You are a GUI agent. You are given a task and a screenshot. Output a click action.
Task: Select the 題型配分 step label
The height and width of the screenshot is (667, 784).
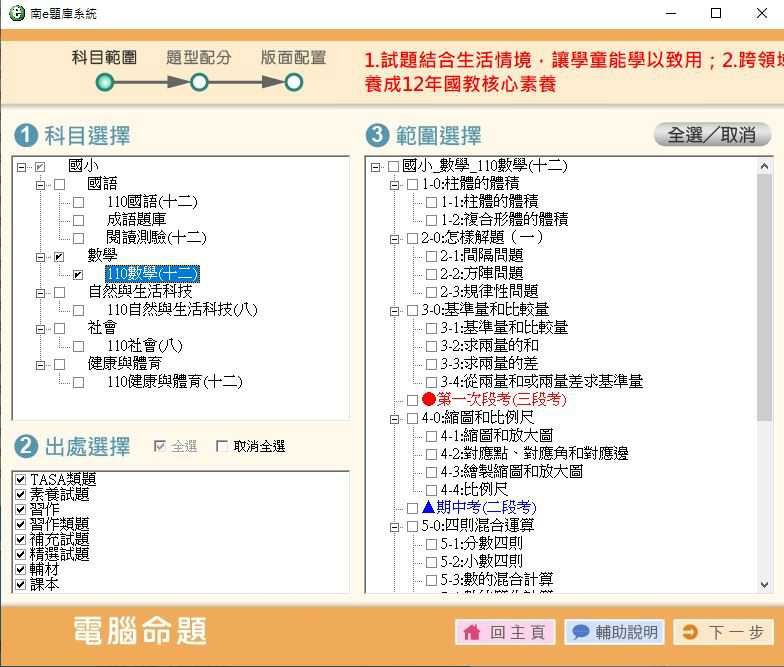click(x=199, y=58)
